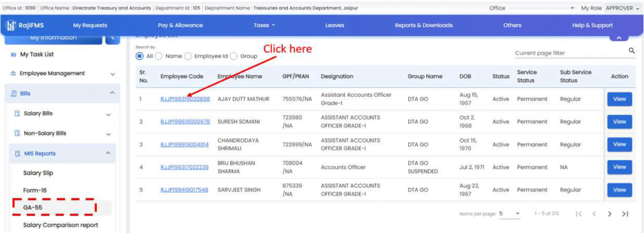Click the 1 - 5 of 213 range text

(x=547, y=214)
